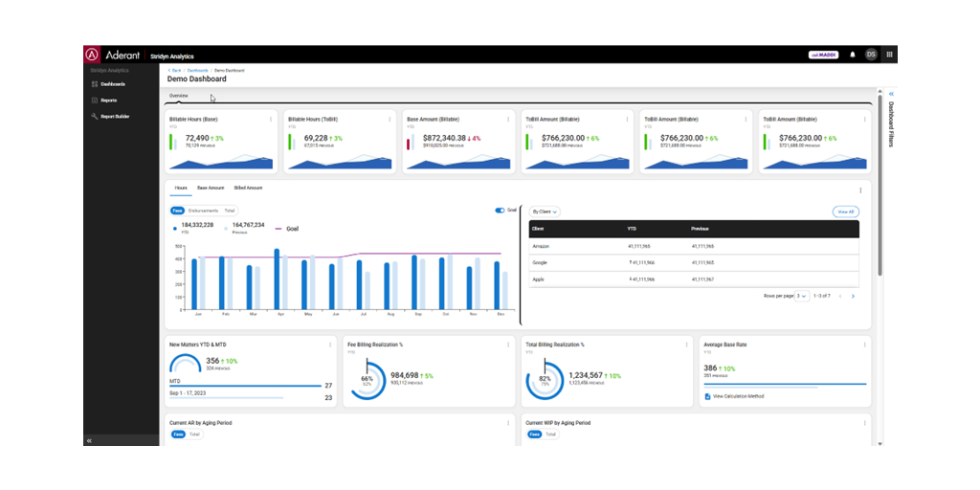Switch to the Billed Amount tab
The image size is (980, 490).
pos(248,188)
